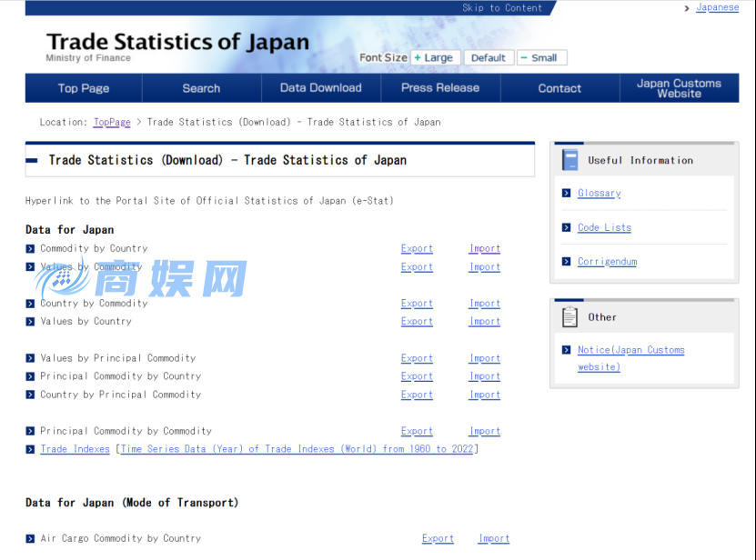Click the arrow icon beside Air Cargo Commodity by Country

pos(30,538)
